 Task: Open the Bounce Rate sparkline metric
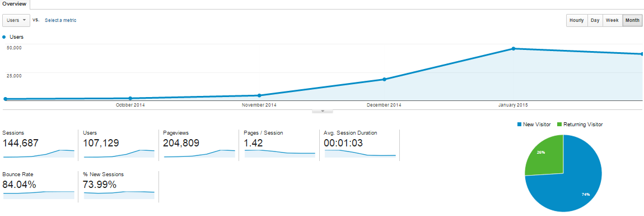tap(39, 194)
